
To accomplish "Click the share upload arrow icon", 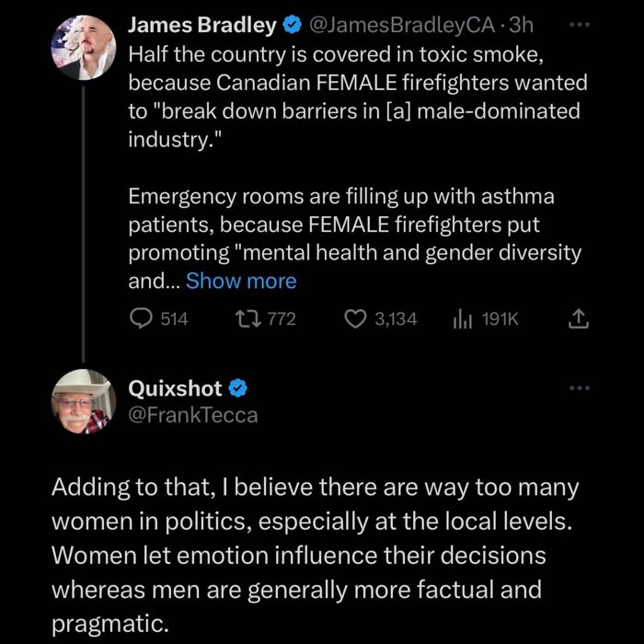I will (579, 319).
